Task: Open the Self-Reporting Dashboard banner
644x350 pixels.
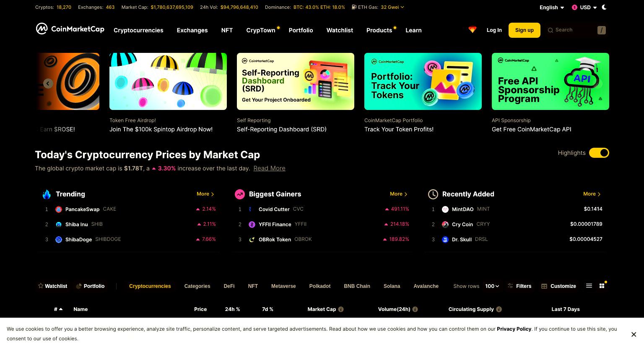Action: pos(296,81)
